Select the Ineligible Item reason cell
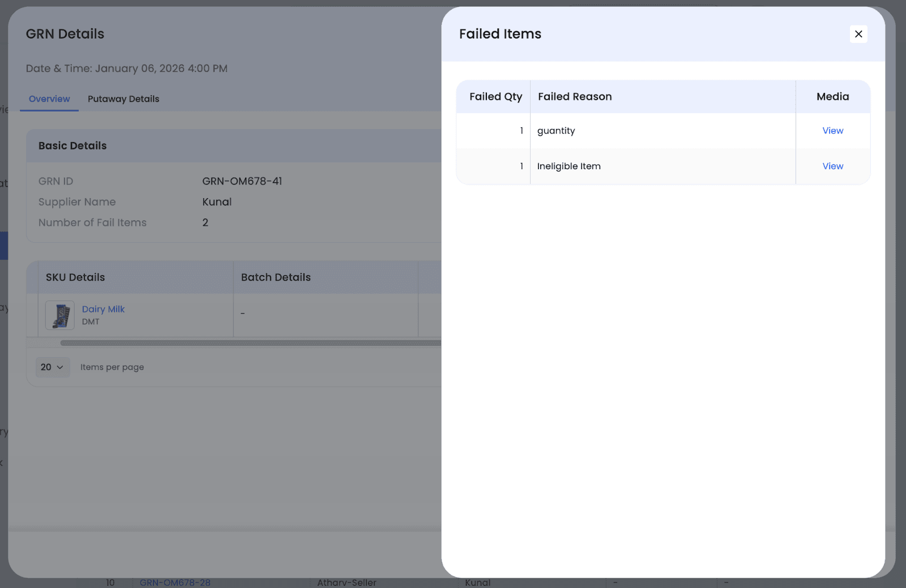This screenshot has height=588, width=906. tap(569, 166)
